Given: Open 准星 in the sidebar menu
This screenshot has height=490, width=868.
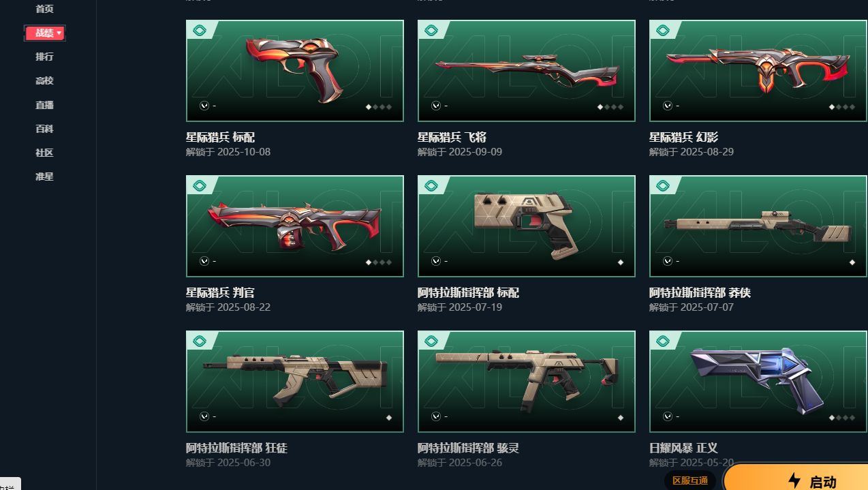Looking at the screenshot, I should [44, 177].
